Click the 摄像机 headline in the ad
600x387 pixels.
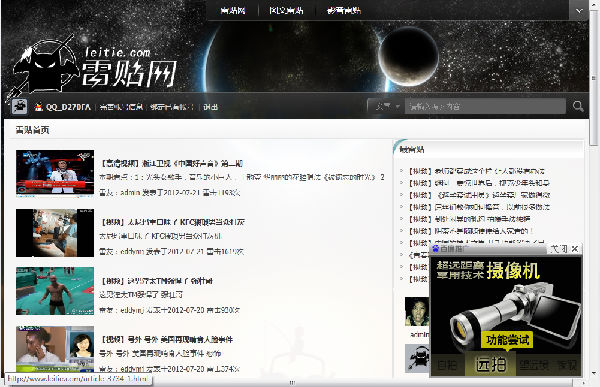click(x=513, y=271)
